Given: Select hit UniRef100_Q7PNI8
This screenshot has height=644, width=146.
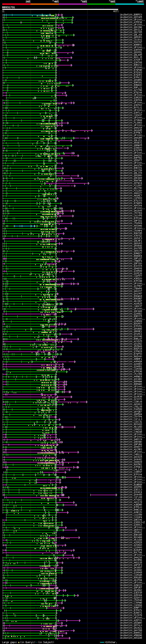Looking at the screenshot, I should pyautogui.click(x=131, y=351).
